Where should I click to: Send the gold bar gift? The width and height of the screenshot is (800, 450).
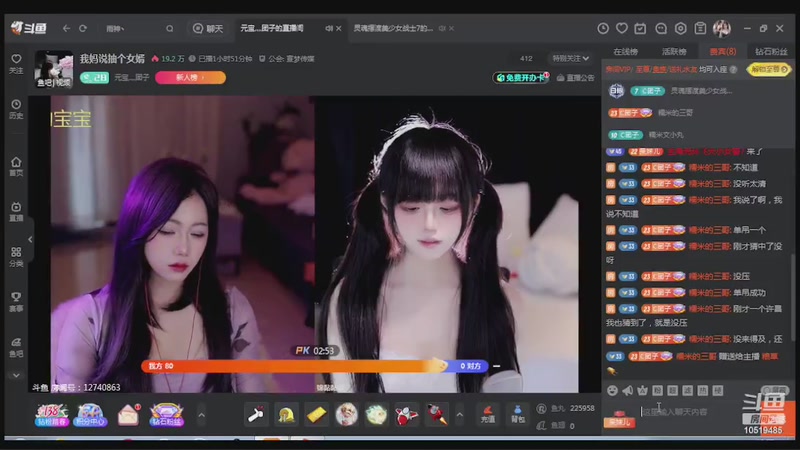(316, 415)
